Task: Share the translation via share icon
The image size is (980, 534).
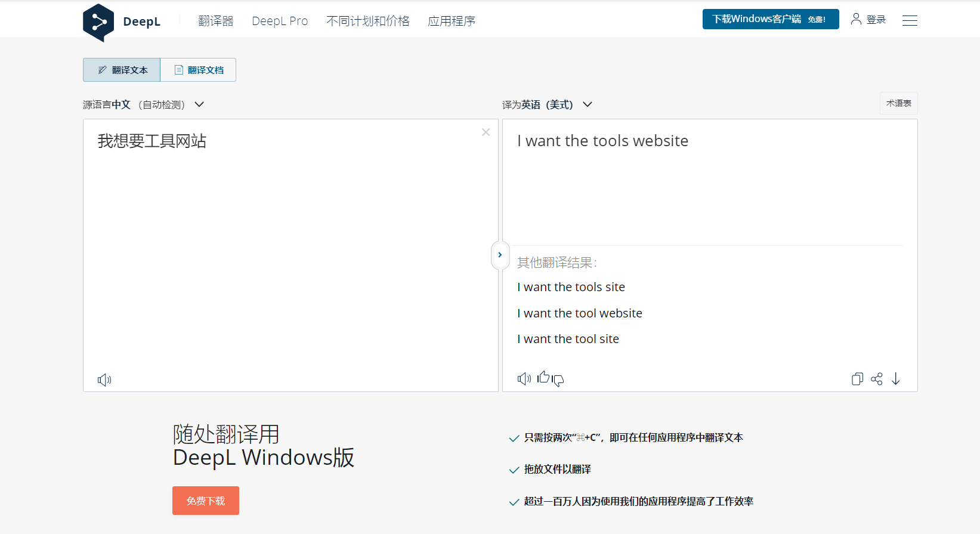Action: point(876,379)
